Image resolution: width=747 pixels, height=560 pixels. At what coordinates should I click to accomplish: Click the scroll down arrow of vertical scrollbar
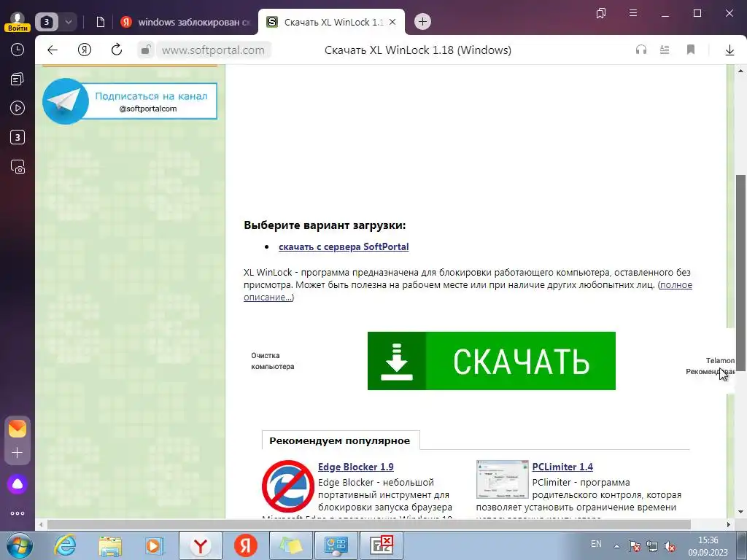pyautogui.click(x=741, y=512)
